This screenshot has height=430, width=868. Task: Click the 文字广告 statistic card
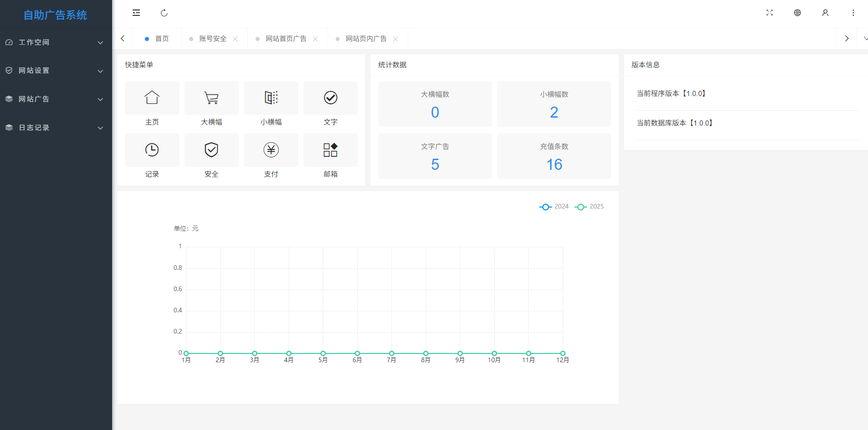[x=435, y=156]
